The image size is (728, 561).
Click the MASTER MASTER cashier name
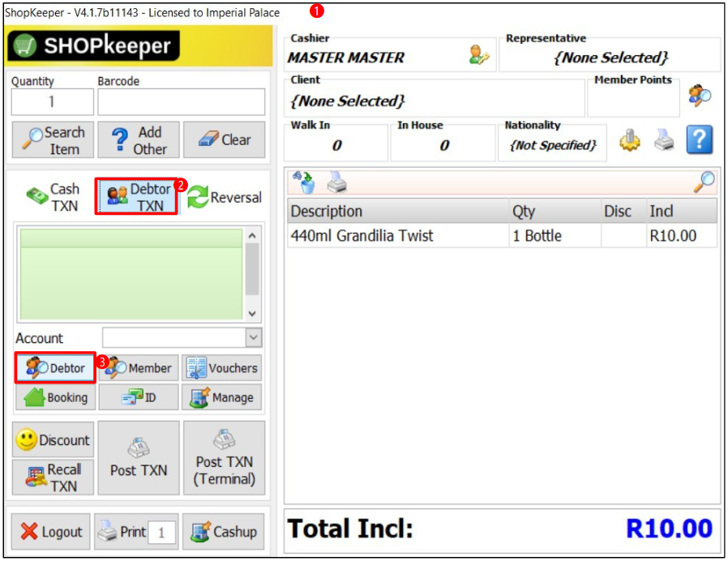346,58
